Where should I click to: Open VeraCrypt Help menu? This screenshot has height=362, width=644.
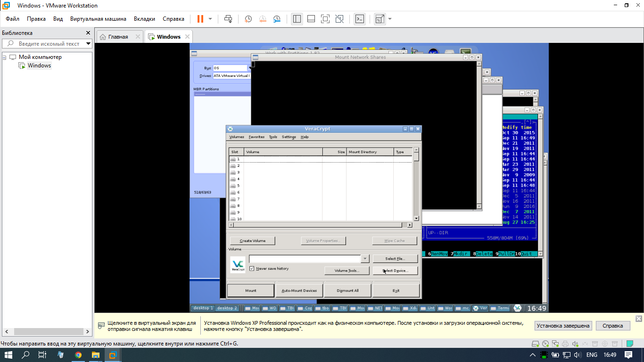point(305,137)
